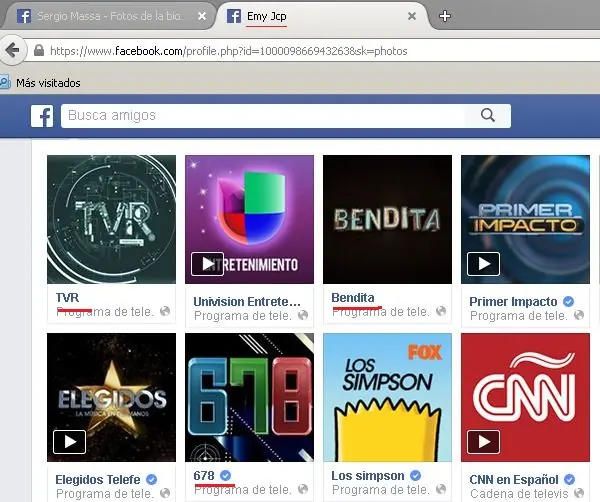The image size is (600, 502).
Task: Click the Facebook logo home icon
Action: 42,116
